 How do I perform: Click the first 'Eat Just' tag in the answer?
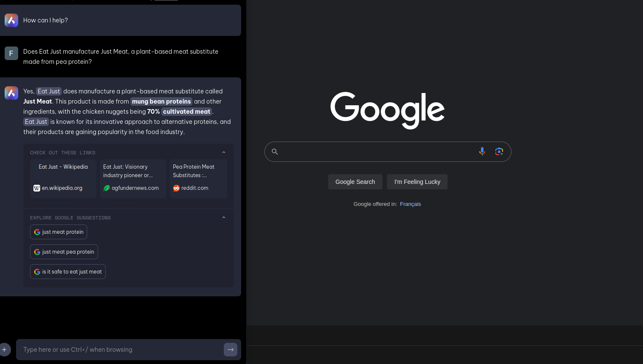(49, 91)
